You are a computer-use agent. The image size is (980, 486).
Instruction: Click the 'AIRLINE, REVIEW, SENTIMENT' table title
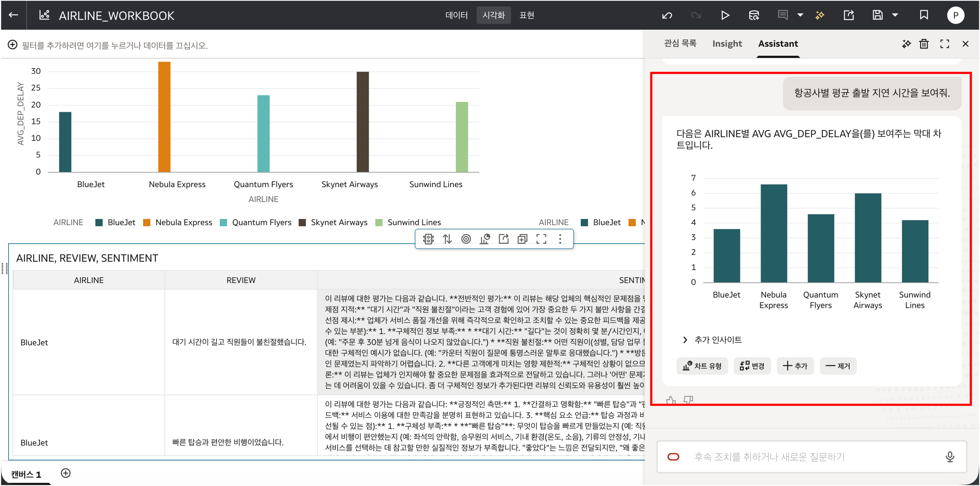[x=87, y=258]
